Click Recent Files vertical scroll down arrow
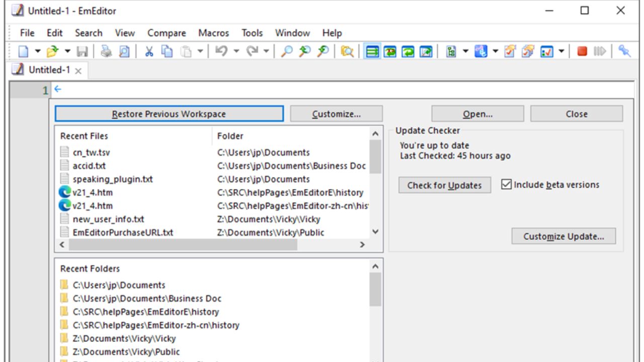Viewport: 644px width, 362px height. pyautogui.click(x=375, y=232)
